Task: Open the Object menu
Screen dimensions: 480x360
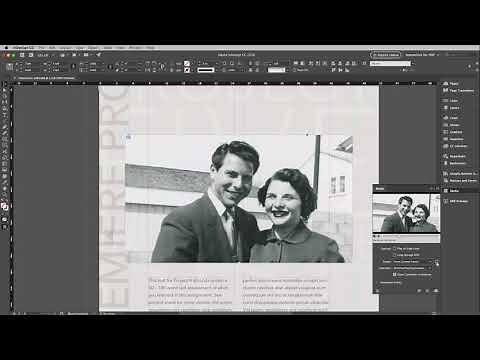Action: (94, 48)
